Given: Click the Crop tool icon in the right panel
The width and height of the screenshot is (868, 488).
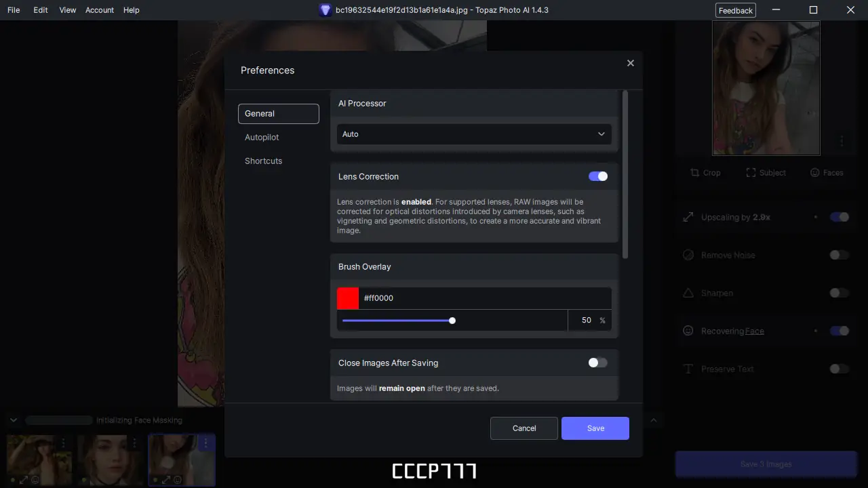Looking at the screenshot, I should 694,173.
